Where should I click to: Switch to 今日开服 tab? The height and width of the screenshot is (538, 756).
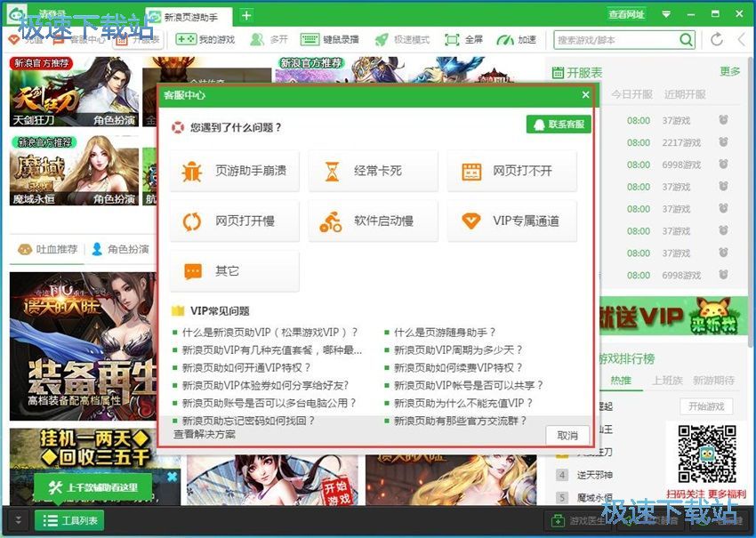pyautogui.click(x=631, y=94)
